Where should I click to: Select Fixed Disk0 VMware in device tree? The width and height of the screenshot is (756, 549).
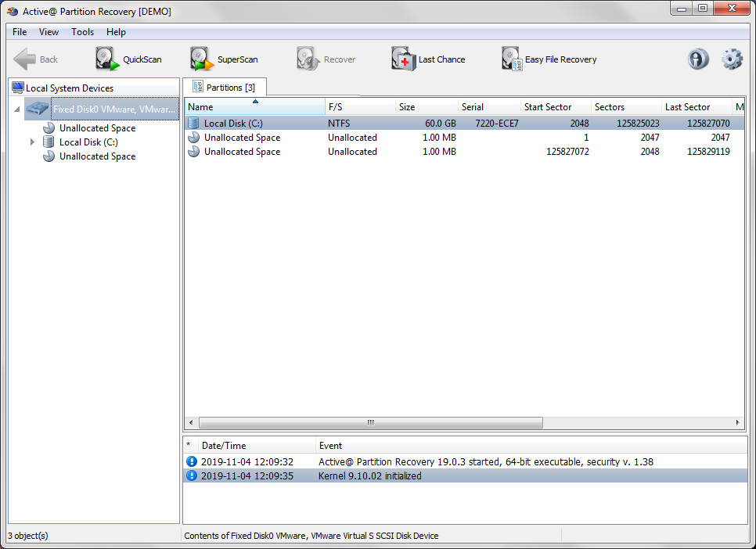point(114,109)
